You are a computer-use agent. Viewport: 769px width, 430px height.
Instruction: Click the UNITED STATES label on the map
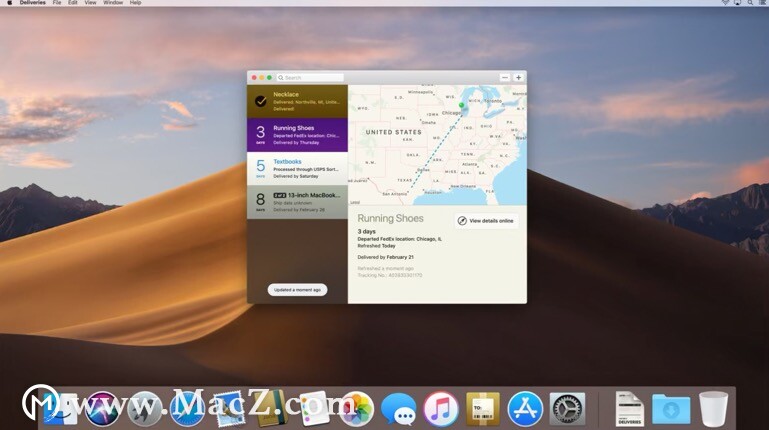pyautogui.click(x=393, y=132)
